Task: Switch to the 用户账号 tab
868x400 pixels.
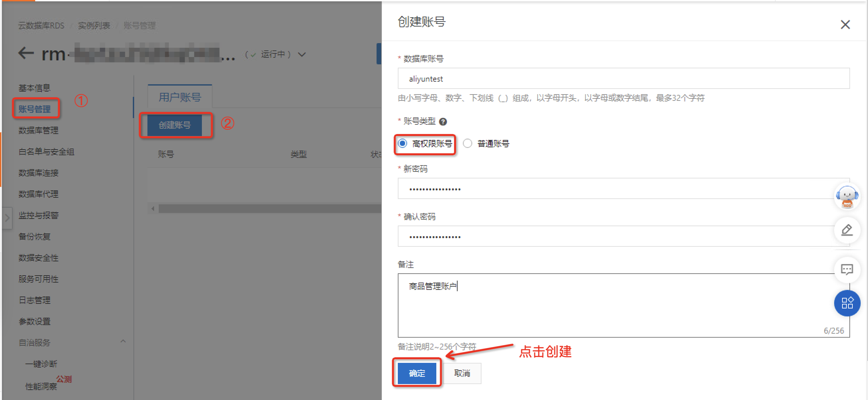Action: (x=180, y=97)
